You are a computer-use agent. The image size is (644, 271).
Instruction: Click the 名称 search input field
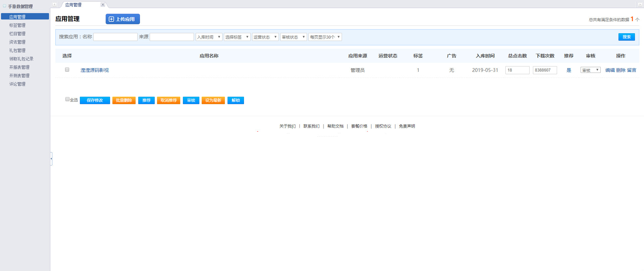(x=115, y=37)
